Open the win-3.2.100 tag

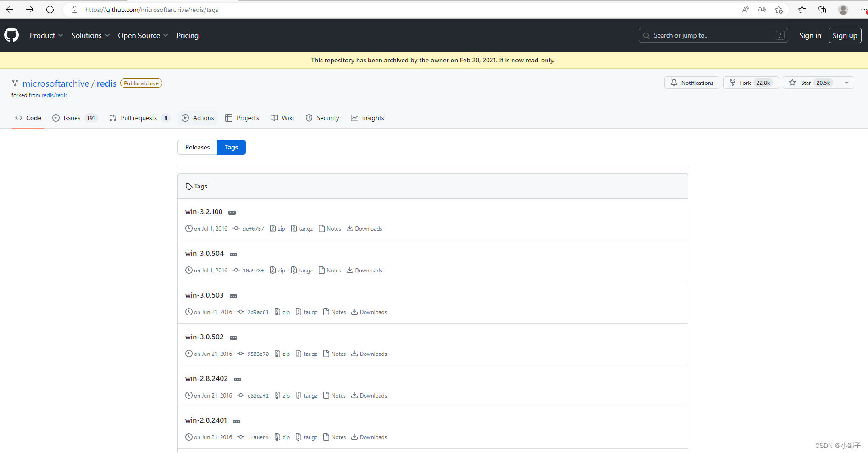pyautogui.click(x=204, y=212)
